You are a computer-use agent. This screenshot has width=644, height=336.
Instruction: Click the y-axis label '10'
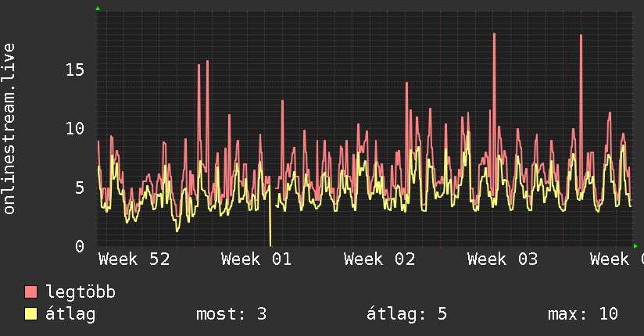click(75, 129)
